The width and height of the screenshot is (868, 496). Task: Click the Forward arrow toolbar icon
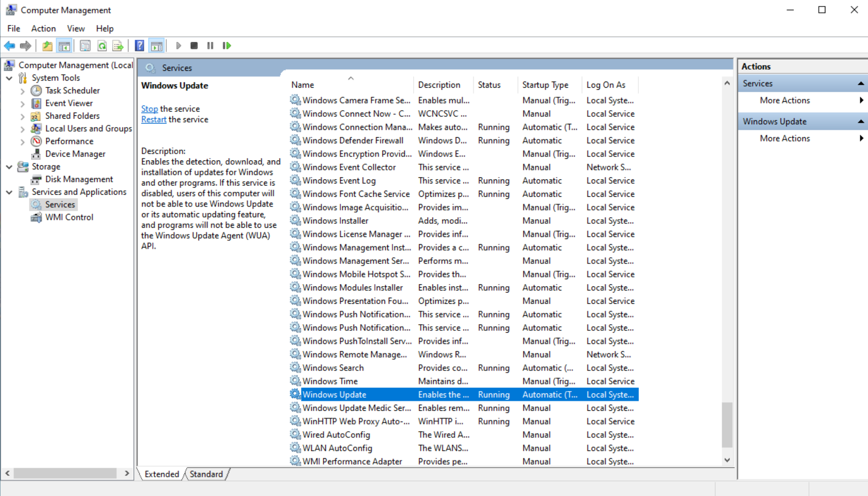(25, 46)
